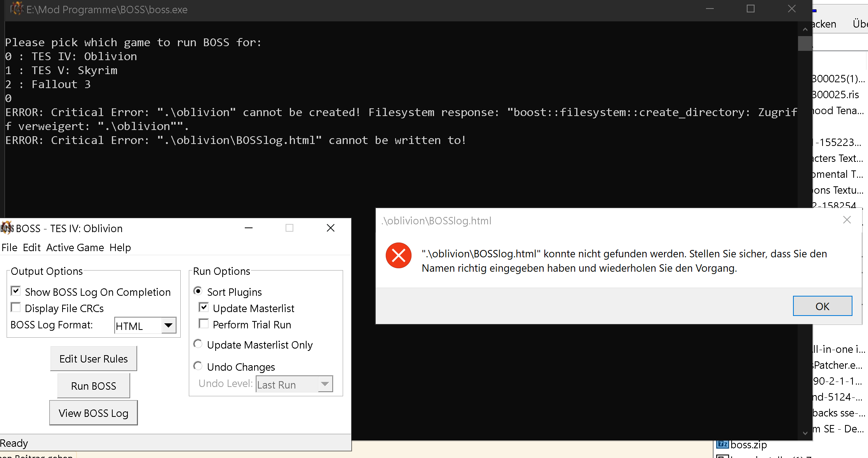This screenshot has height=458, width=868.
Task: Open the BOSS Log Format dropdown
Action: [168, 325]
